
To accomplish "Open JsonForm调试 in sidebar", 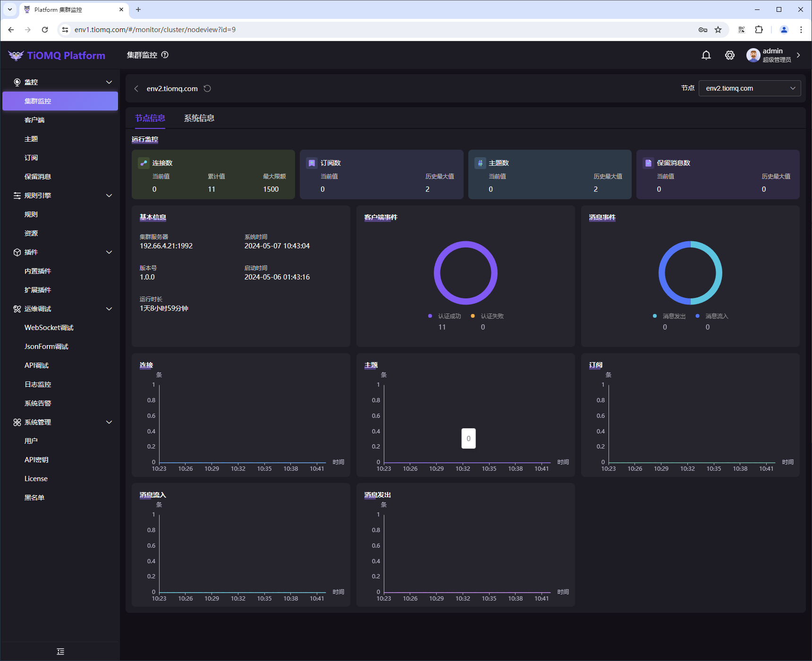I will [x=60, y=347].
